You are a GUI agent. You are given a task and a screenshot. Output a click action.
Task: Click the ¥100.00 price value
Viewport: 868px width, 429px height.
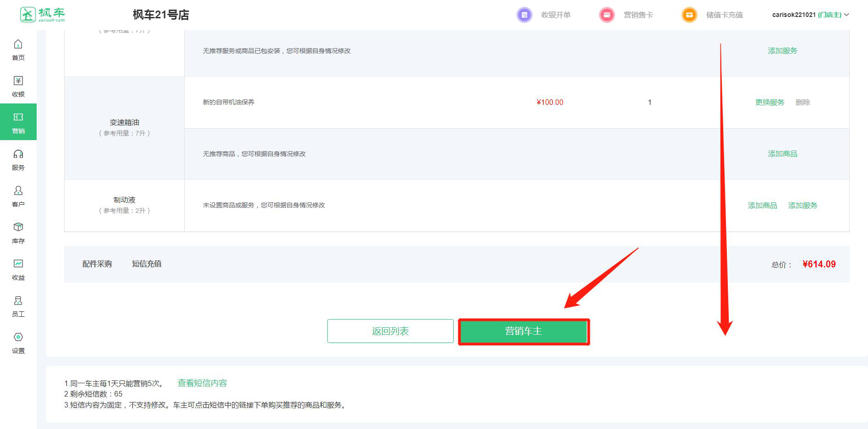(x=550, y=102)
